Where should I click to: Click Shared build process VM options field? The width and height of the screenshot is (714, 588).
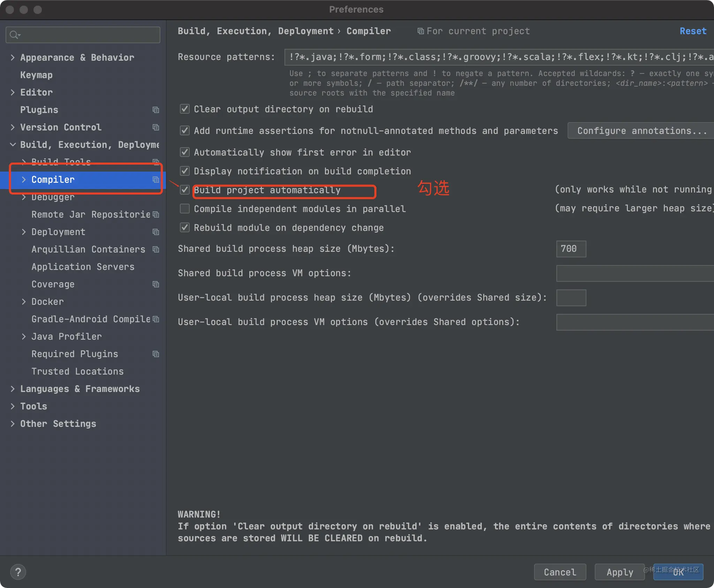tap(635, 273)
